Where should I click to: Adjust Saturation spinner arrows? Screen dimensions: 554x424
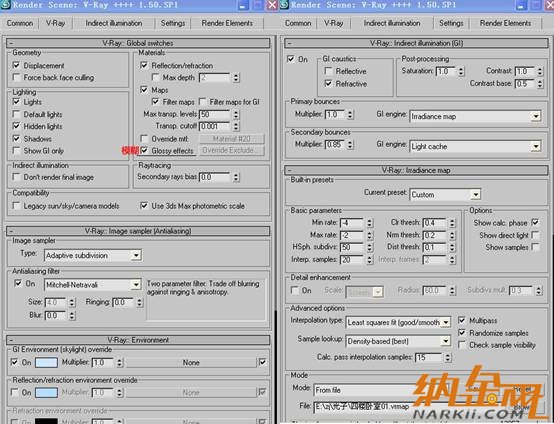click(461, 71)
